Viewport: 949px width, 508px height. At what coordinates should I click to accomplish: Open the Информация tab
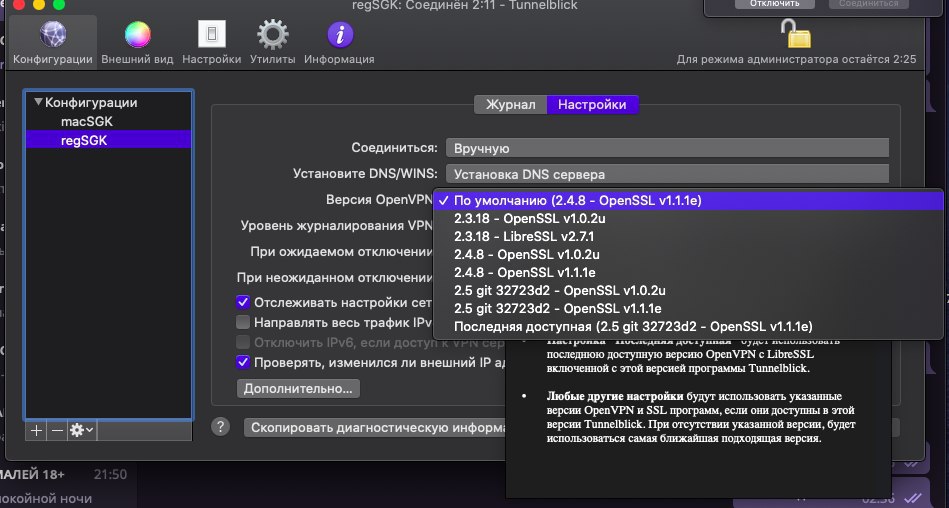coord(340,42)
